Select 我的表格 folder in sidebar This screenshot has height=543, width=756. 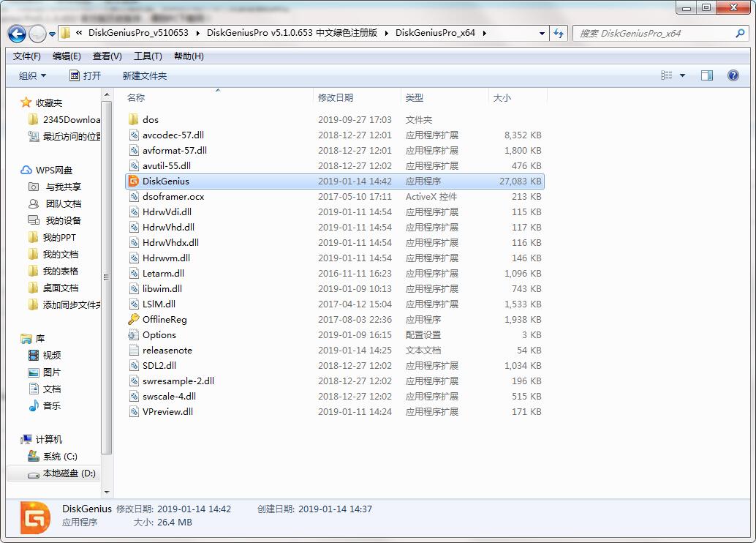point(60,271)
